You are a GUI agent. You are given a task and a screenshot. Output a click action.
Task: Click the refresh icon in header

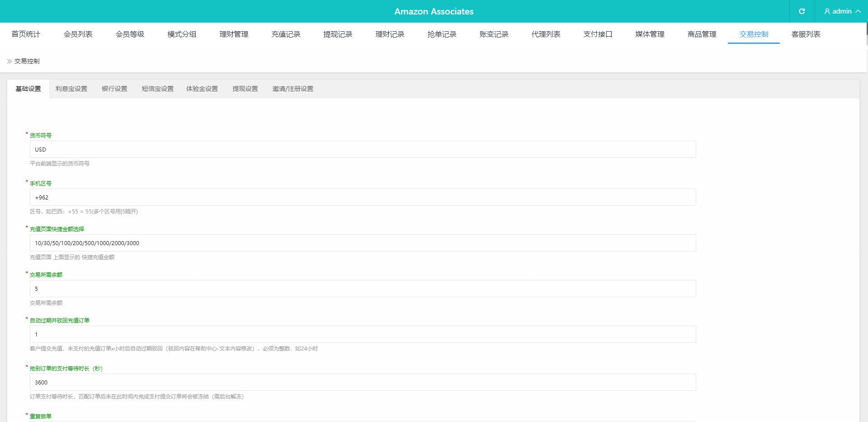pos(802,11)
